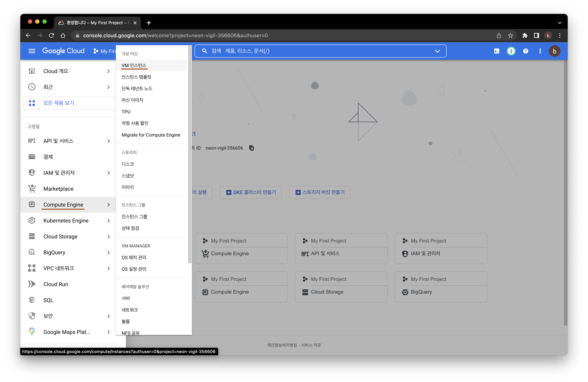This screenshot has width=588, height=382.
Task: Click the Cloud 개요 dashboard icon
Action: pos(32,71)
